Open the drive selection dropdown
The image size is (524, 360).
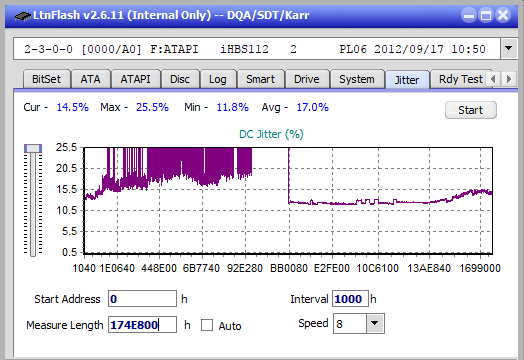508,48
